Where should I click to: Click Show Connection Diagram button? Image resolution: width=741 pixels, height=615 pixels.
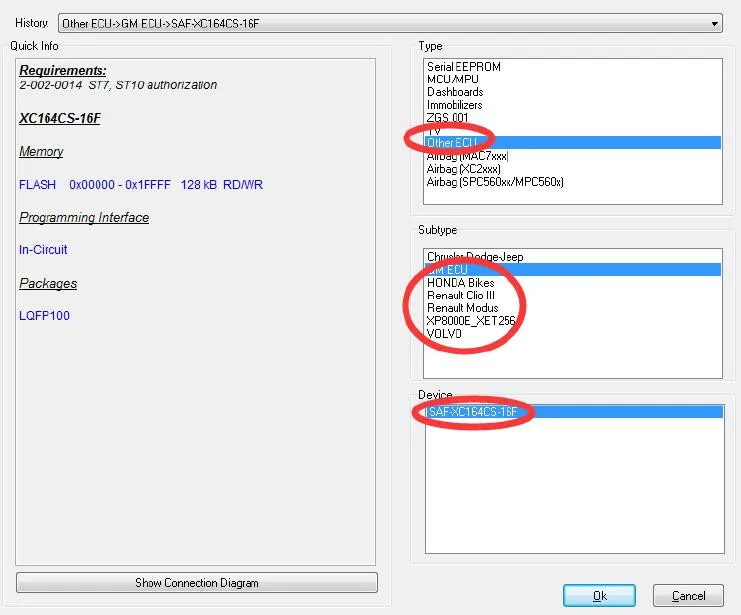197,582
